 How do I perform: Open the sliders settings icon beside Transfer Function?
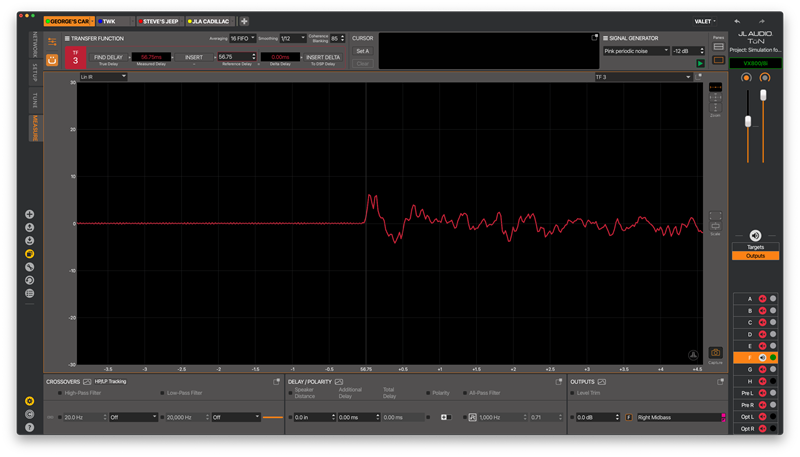(52, 41)
